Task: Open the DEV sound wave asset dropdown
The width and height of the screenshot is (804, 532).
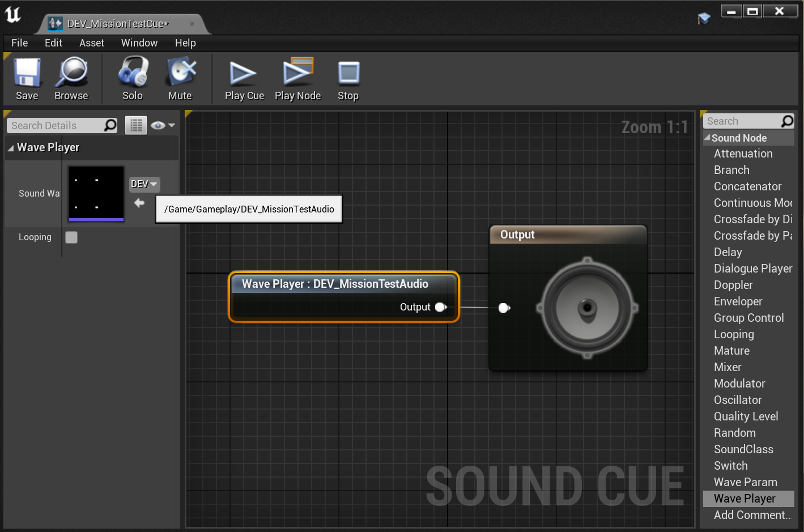Action: 144,184
